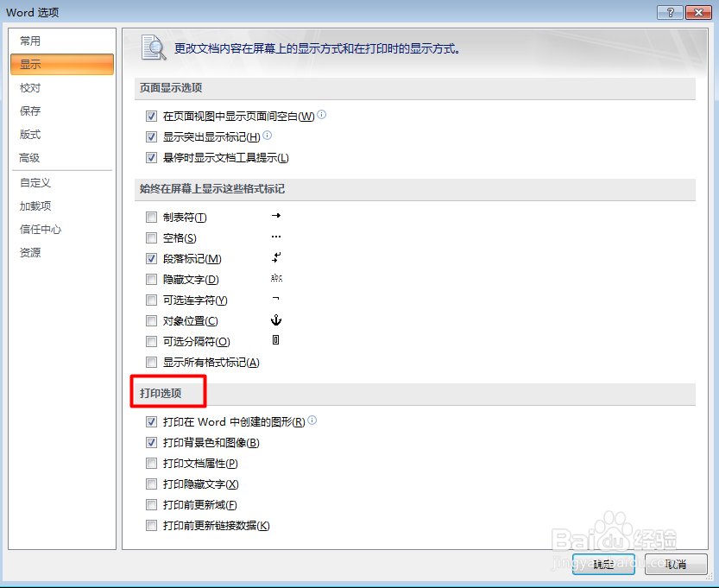The image size is (719, 588).
Task: Enable the 可选连字符 checkbox
Action: [x=151, y=300]
